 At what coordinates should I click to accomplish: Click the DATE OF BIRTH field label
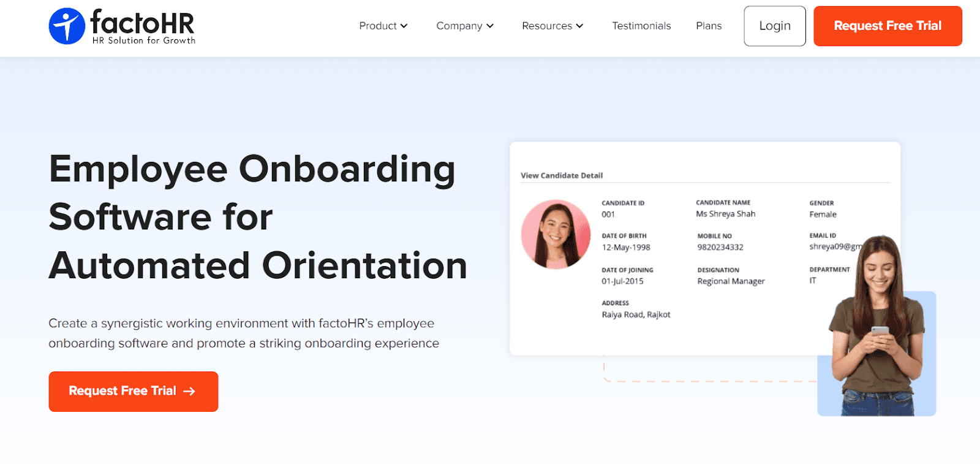pyautogui.click(x=624, y=236)
